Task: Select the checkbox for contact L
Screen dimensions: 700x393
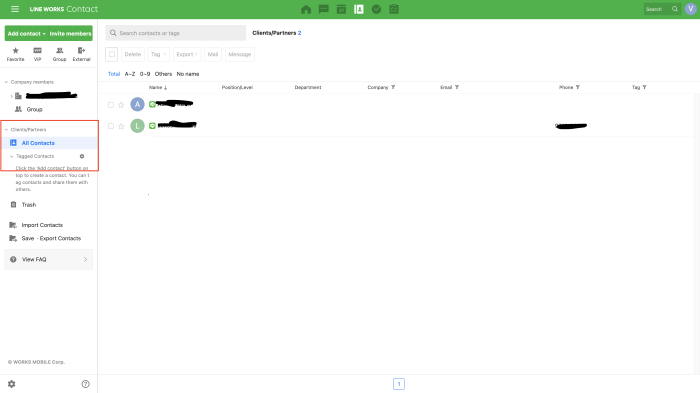Action: 111,126
